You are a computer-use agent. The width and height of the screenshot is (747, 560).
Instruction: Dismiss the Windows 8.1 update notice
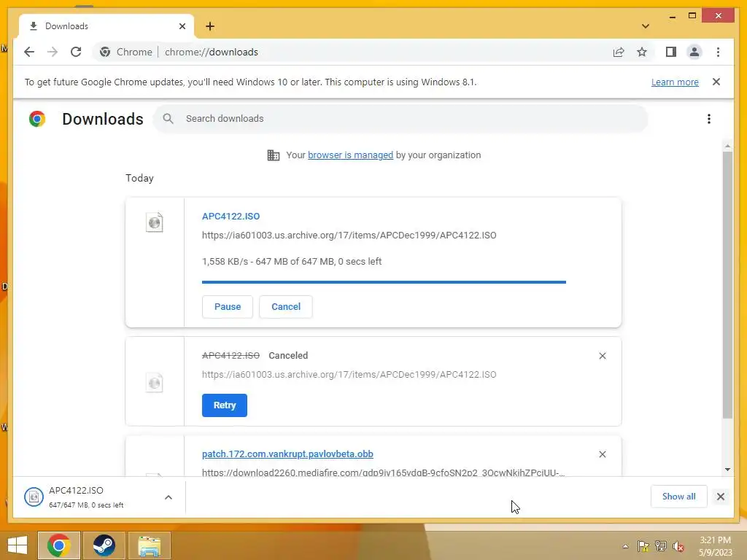point(716,82)
